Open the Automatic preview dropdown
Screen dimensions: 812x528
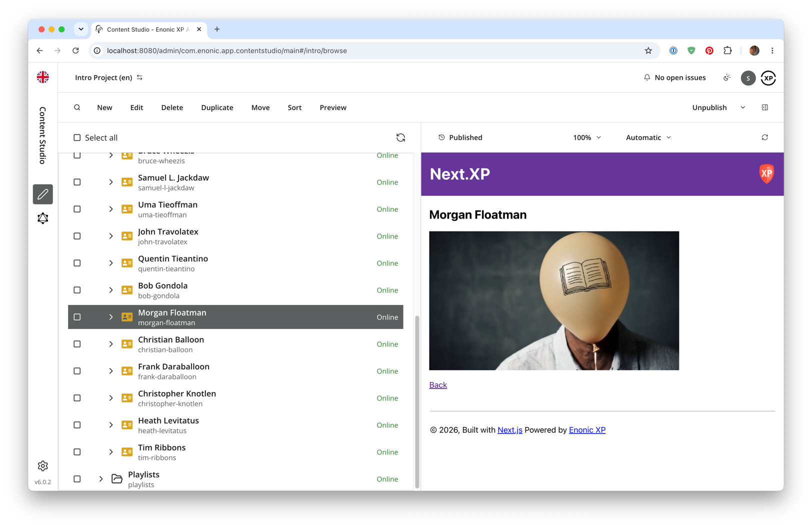(648, 137)
